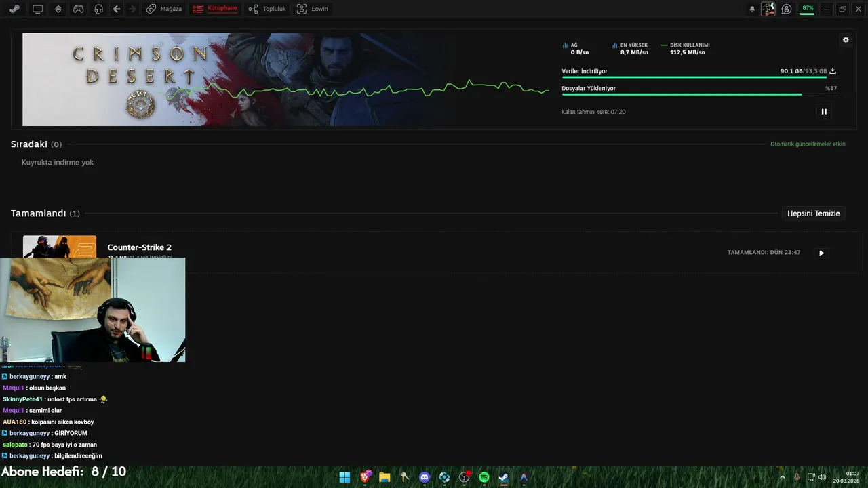The width and height of the screenshot is (868, 488).
Task: Click the Dosyalar Yükleniyor progress bar
Action: [x=699, y=94]
